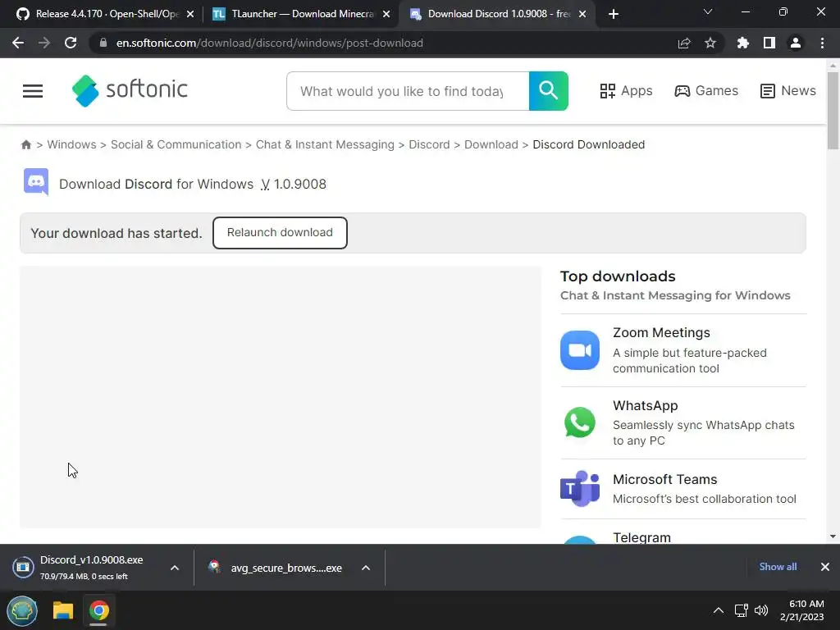Open the WhatsApp title link
Screen dimensions: 840x630
coord(646,405)
